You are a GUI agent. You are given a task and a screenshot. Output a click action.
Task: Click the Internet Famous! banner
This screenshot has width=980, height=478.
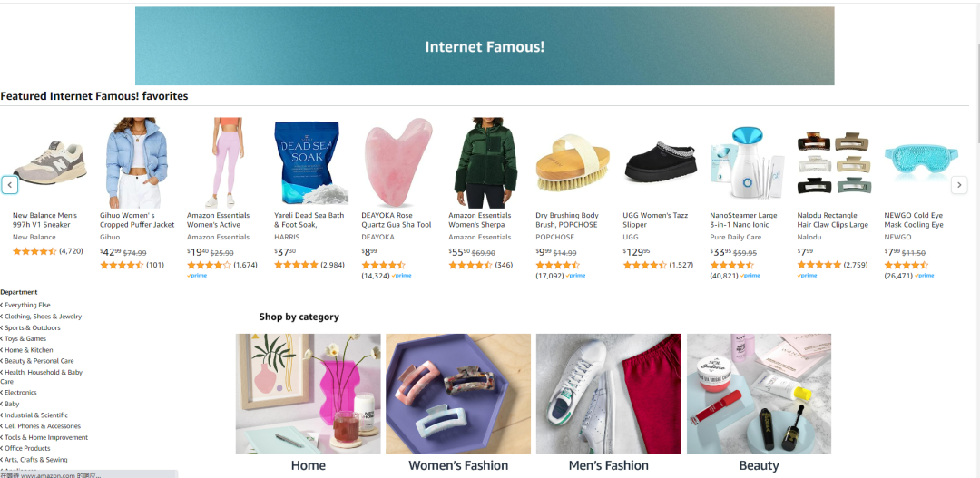coord(485,46)
